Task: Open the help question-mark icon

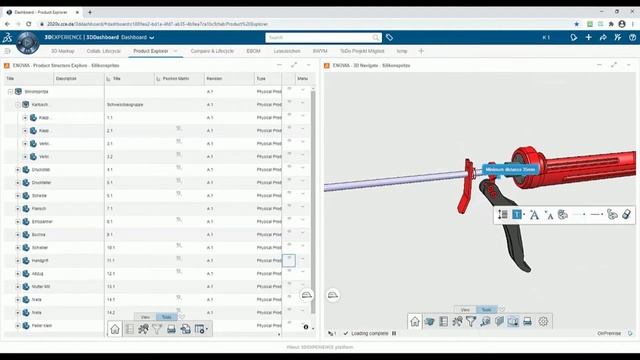Action: click(632, 38)
